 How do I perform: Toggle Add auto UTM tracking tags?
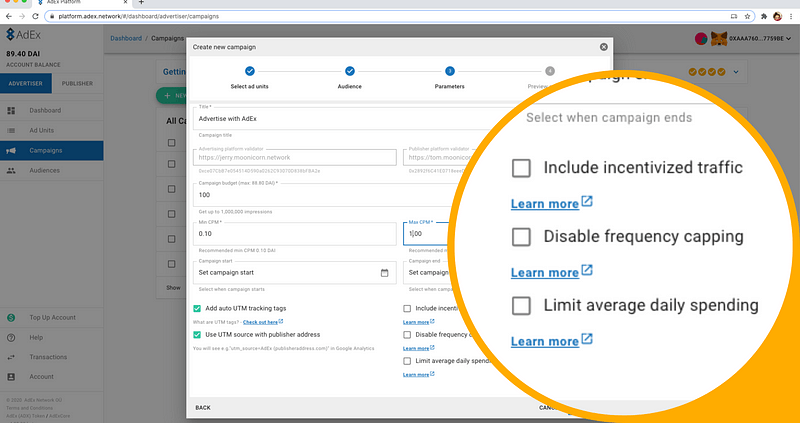pos(197,309)
